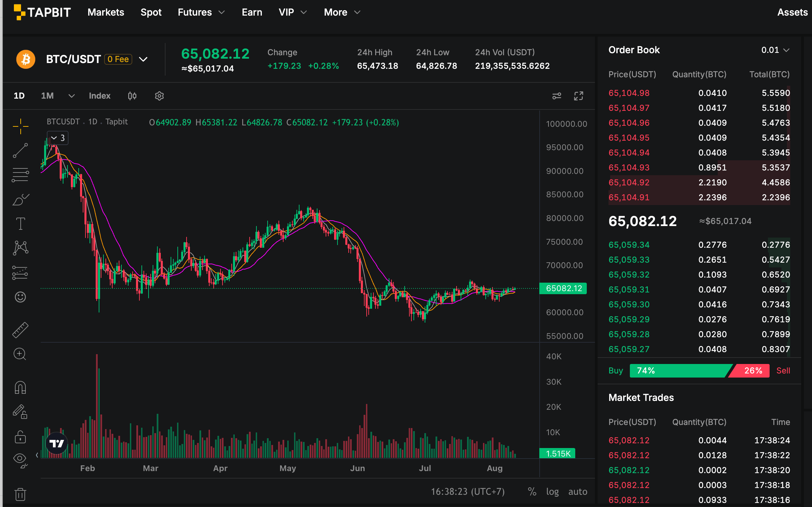
Task: Open candlestick chart type selector
Action: [132, 96]
